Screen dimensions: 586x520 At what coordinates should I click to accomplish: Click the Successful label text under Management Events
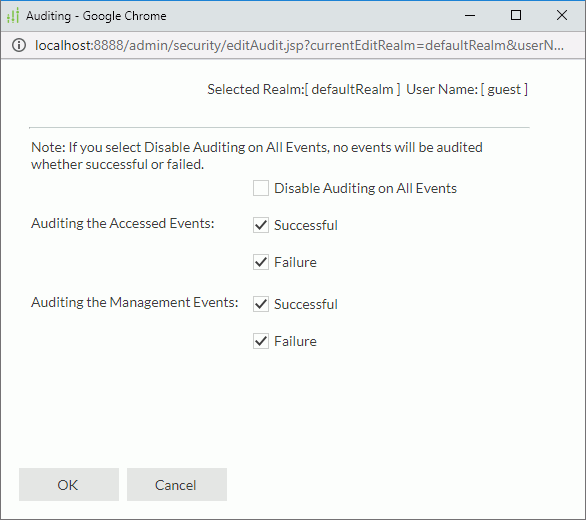306,304
